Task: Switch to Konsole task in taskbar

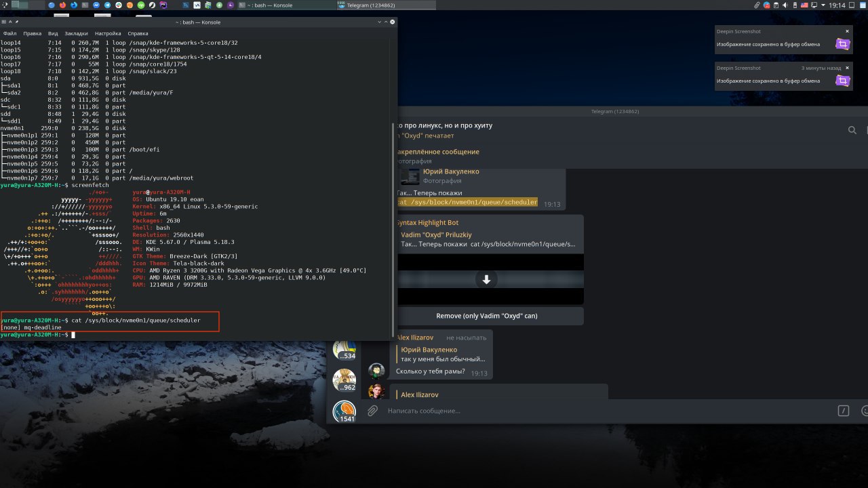Action: pos(286,5)
